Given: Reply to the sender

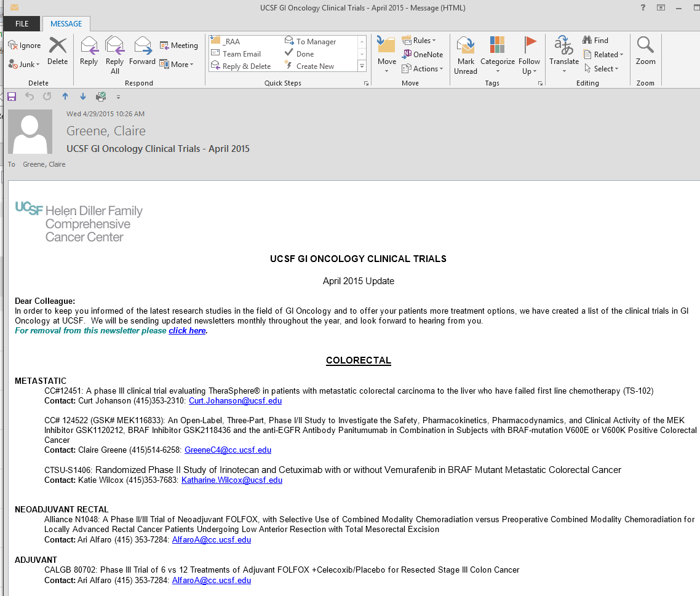Looking at the screenshot, I should [x=89, y=51].
